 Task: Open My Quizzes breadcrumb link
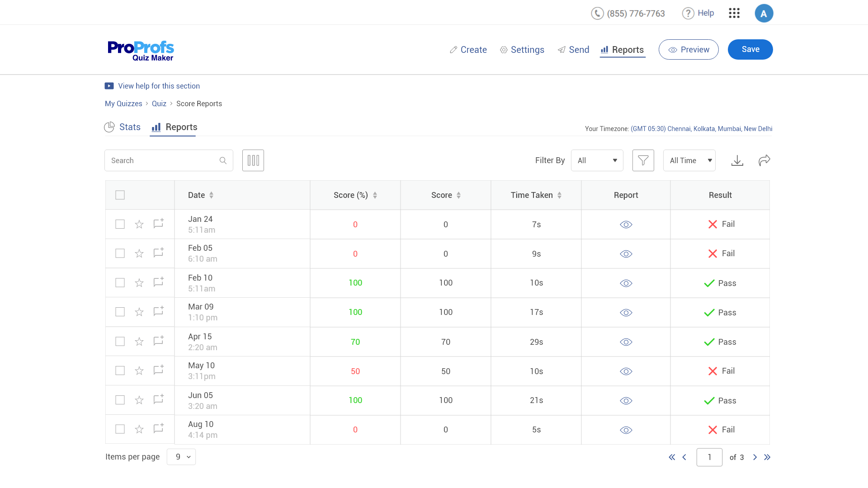pos(123,103)
